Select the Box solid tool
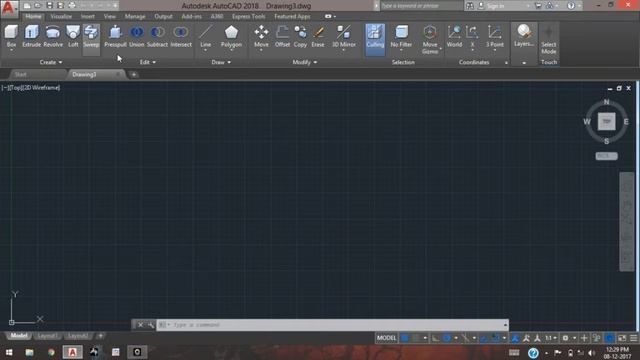The height and width of the screenshot is (360, 640). 11,36
